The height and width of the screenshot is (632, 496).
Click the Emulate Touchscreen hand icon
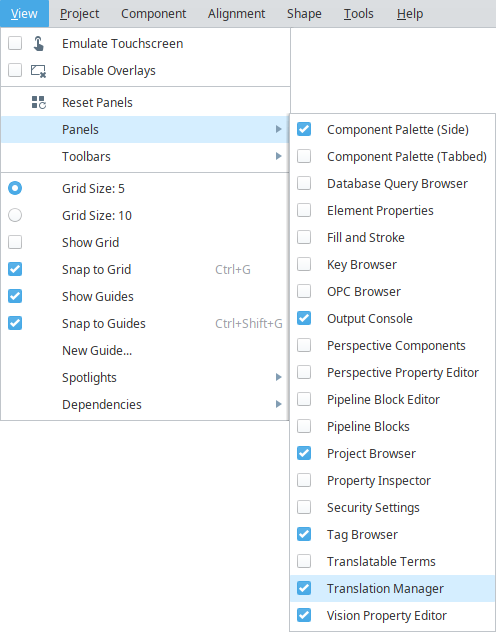coord(39,44)
